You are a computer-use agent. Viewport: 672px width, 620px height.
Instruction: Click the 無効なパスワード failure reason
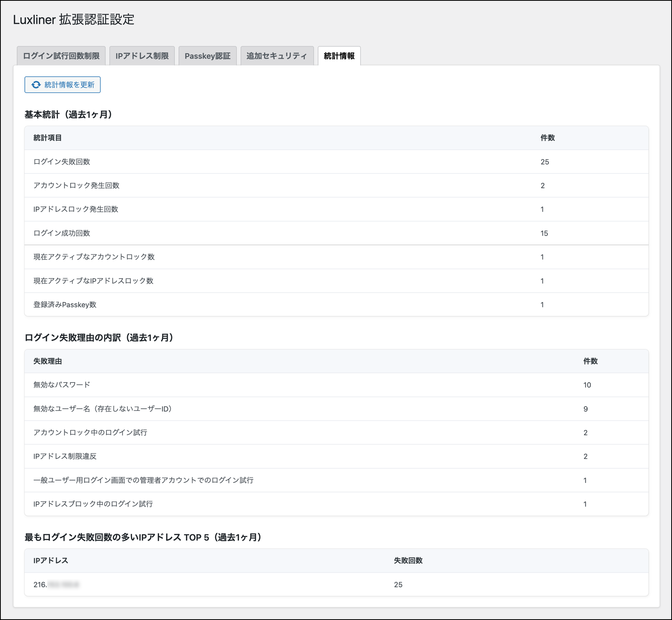tap(62, 385)
